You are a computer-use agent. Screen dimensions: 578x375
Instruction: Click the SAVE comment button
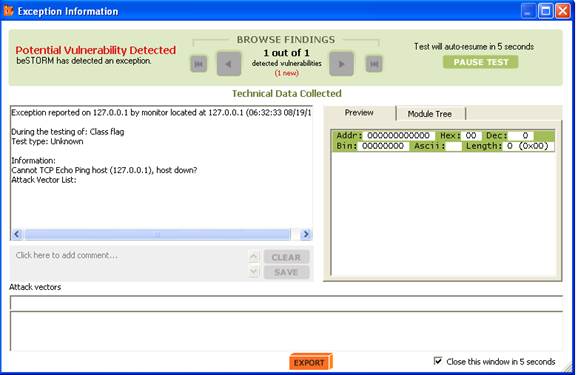[286, 272]
